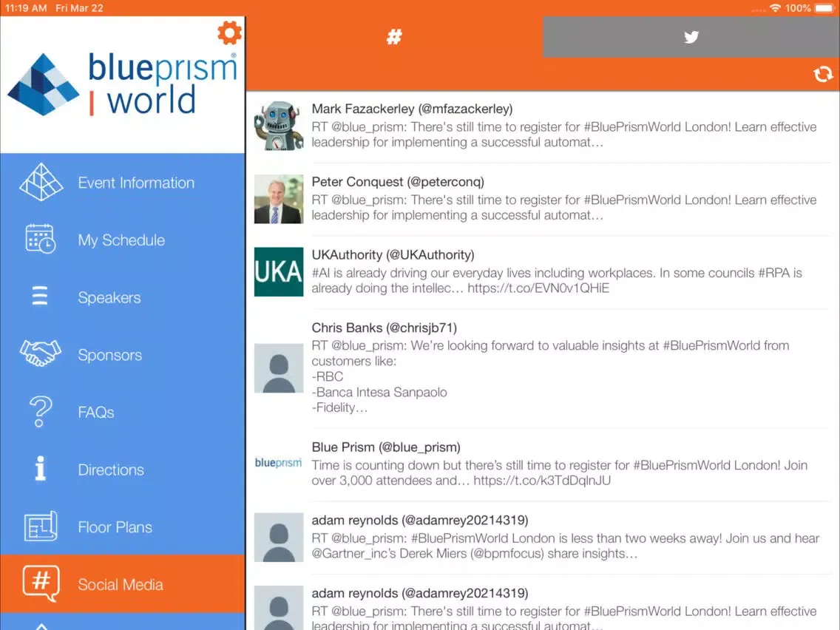840x630 pixels.
Task: Check Wi-Fi status icon in status bar
Action: [x=775, y=7]
